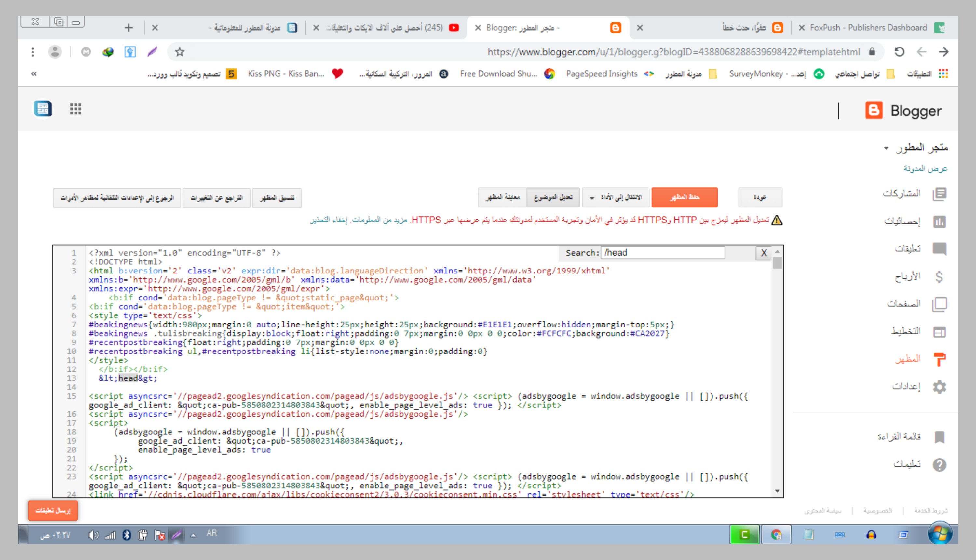The width and height of the screenshot is (976, 560).
Task: Open View blog link
Action: (x=925, y=168)
